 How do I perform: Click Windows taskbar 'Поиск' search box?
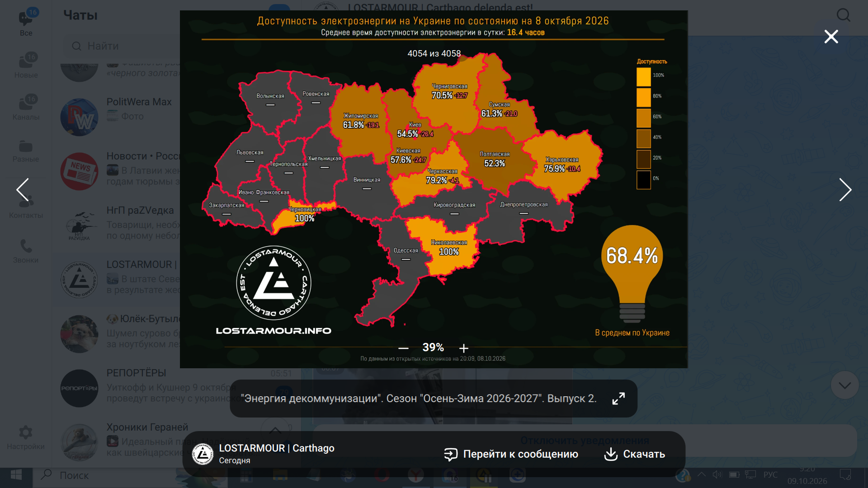point(104,475)
